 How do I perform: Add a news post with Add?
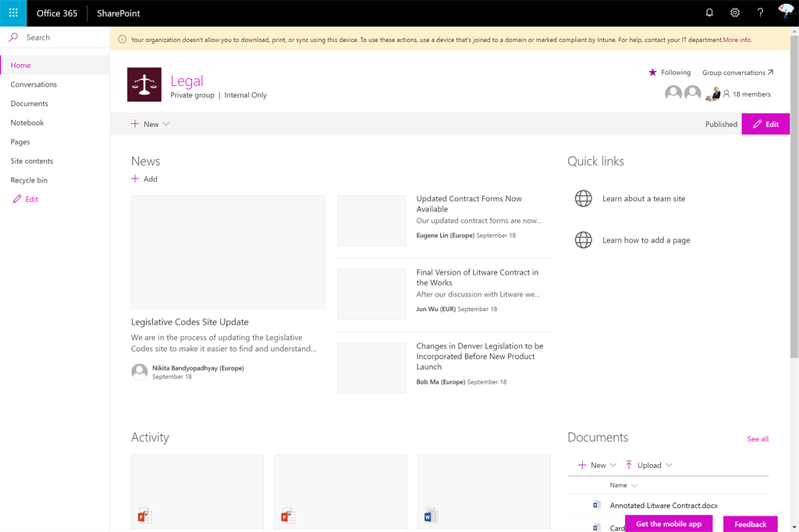tap(144, 179)
